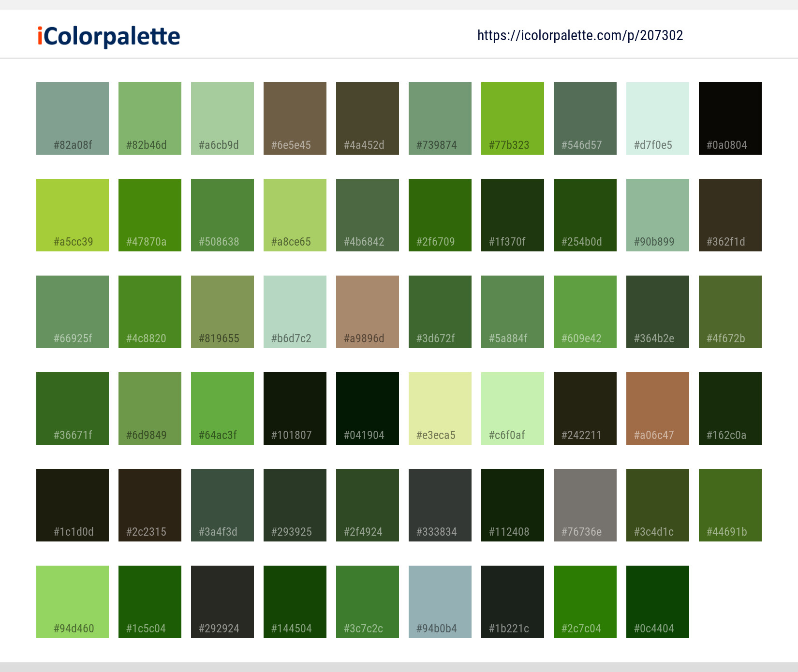Pick the #a6cb9d swatch
The width and height of the screenshot is (798, 672).
222,118
